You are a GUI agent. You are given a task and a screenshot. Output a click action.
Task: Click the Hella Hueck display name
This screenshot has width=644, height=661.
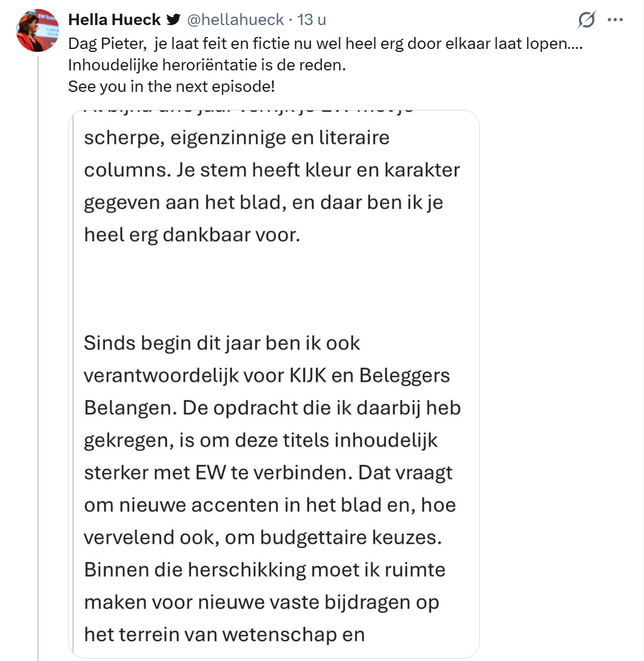[x=115, y=20]
